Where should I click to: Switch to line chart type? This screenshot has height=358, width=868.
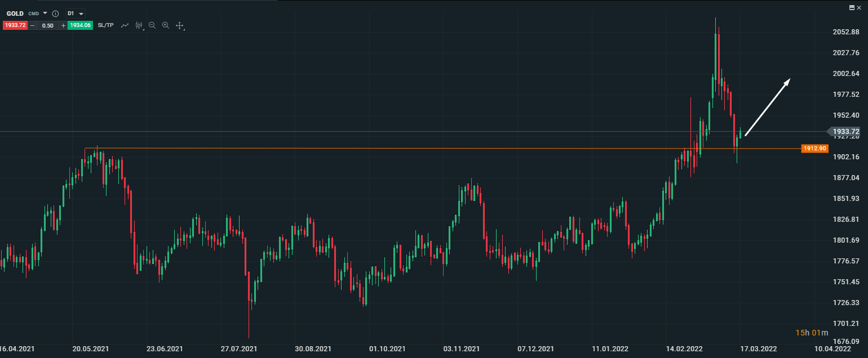[x=125, y=25]
